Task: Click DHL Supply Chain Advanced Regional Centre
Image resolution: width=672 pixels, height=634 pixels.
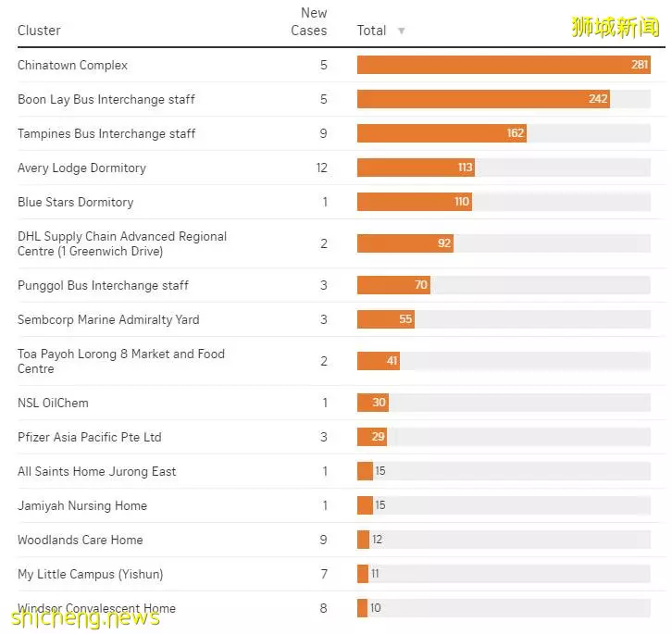Action: click(122, 243)
